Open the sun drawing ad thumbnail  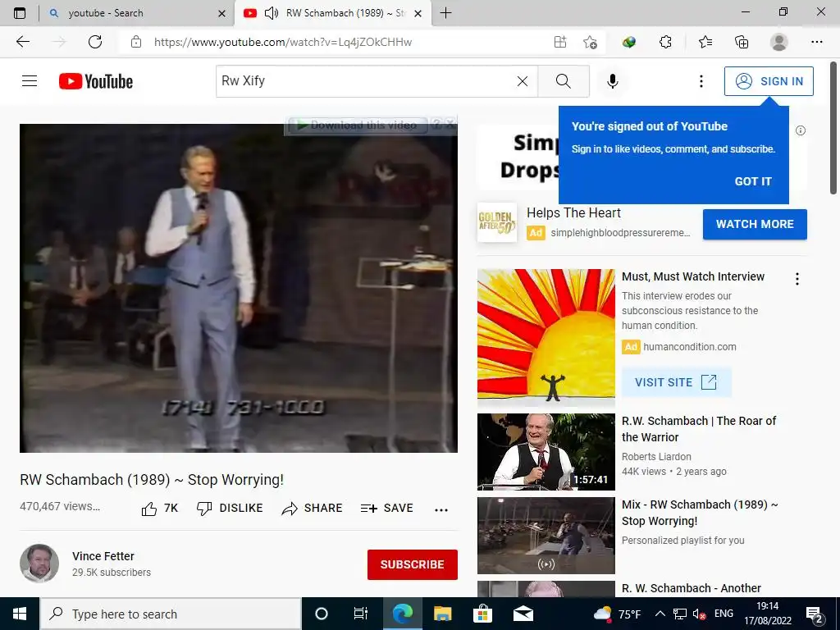(546, 337)
